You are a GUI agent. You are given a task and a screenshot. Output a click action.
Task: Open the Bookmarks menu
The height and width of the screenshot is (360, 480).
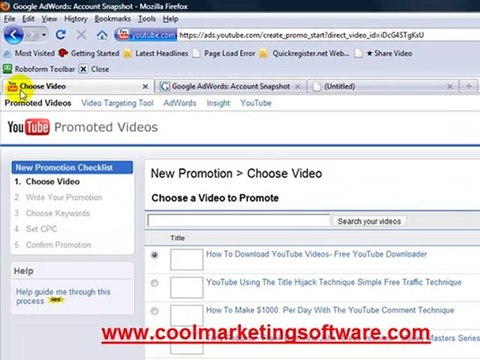(112, 19)
